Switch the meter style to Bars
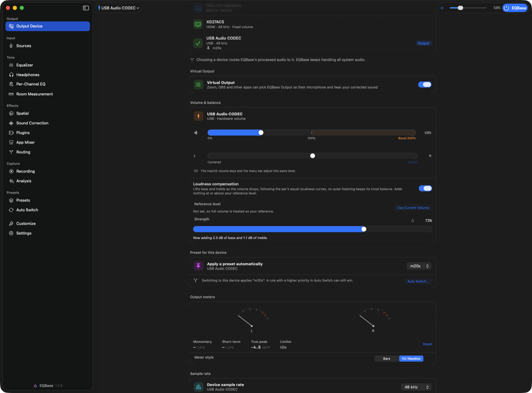The width and height of the screenshot is (532, 393). [x=386, y=359]
